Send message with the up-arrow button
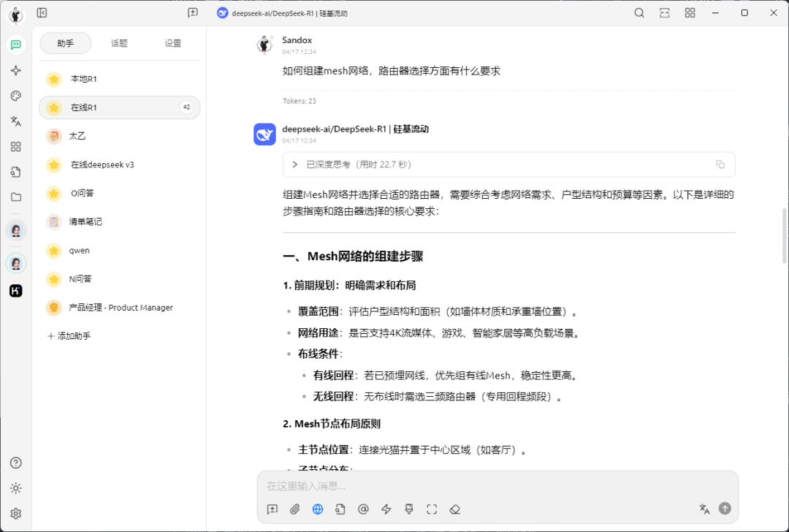The width and height of the screenshot is (789, 532). coord(725,509)
